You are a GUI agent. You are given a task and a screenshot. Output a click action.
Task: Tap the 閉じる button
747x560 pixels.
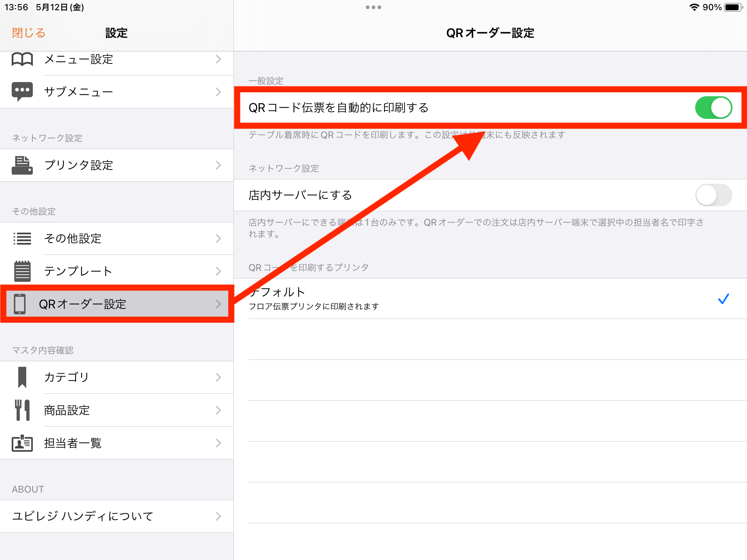(x=29, y=33)
